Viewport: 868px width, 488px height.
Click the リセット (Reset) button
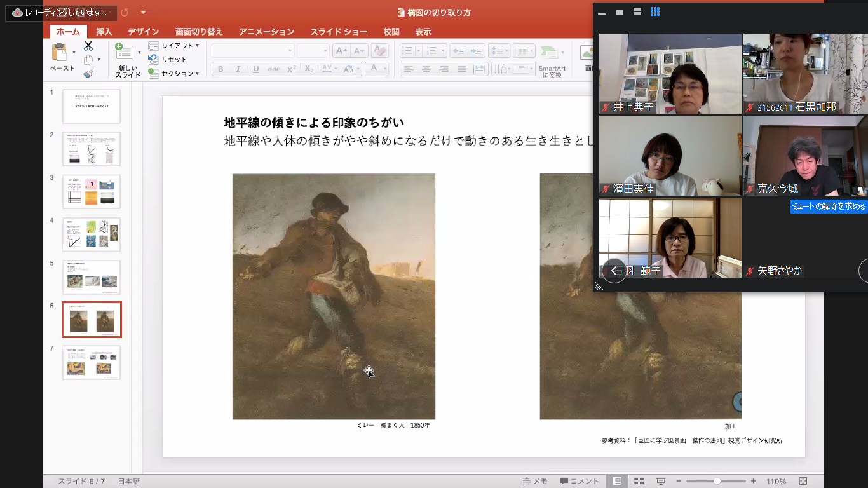pyautogui.click(x=168, y=60)
